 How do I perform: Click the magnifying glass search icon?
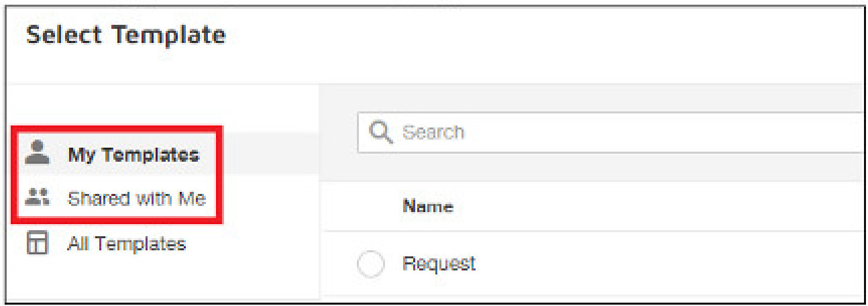click(381, 132)
